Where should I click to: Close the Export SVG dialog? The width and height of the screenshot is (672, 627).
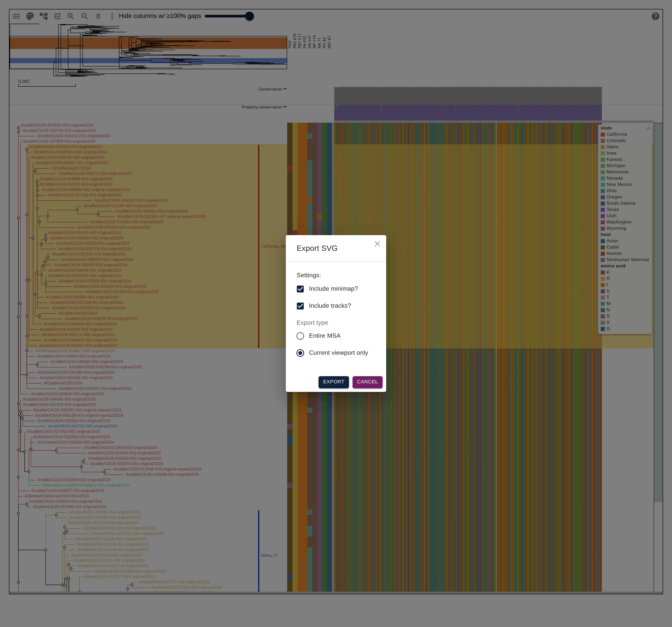[x=377, y=244]
